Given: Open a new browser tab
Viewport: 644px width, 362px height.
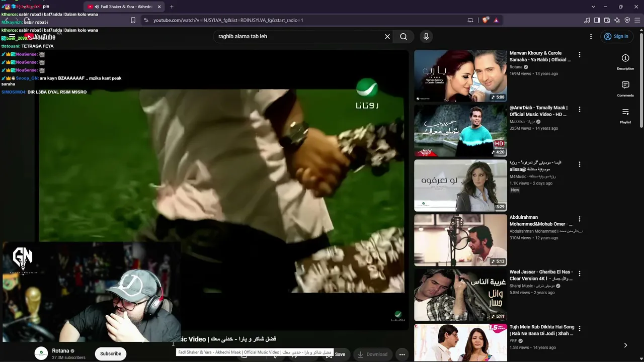Looking at the screenshot, I should pos(172,7).
